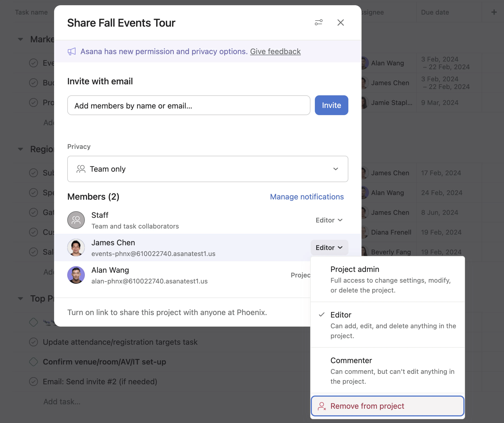Image resolution: width=504 pixels, height=423 pixels.
Task: Collapse James Chen's Editor role dropdown
Action: click(x=329, y=247)
